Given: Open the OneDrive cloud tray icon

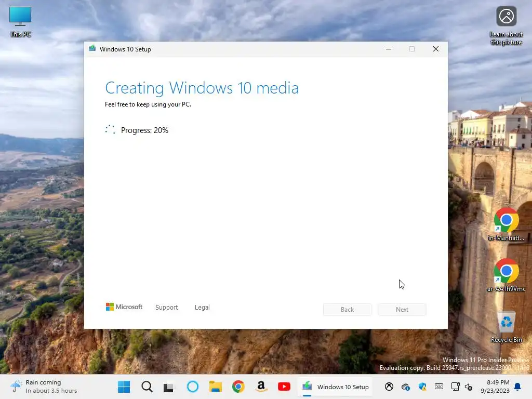Looking at the screenshot, I should pyautogui.click(x=405, y=387).
